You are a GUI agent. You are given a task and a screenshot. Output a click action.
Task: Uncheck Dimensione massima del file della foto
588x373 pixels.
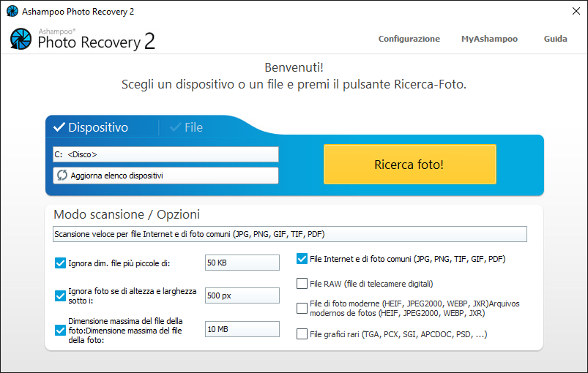tap(60, 331)
